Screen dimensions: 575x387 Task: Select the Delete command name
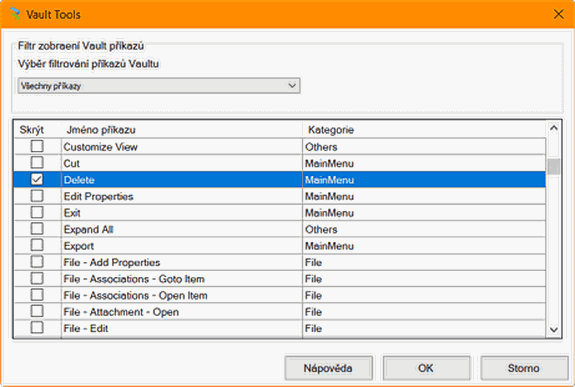[x=79, y=180]
